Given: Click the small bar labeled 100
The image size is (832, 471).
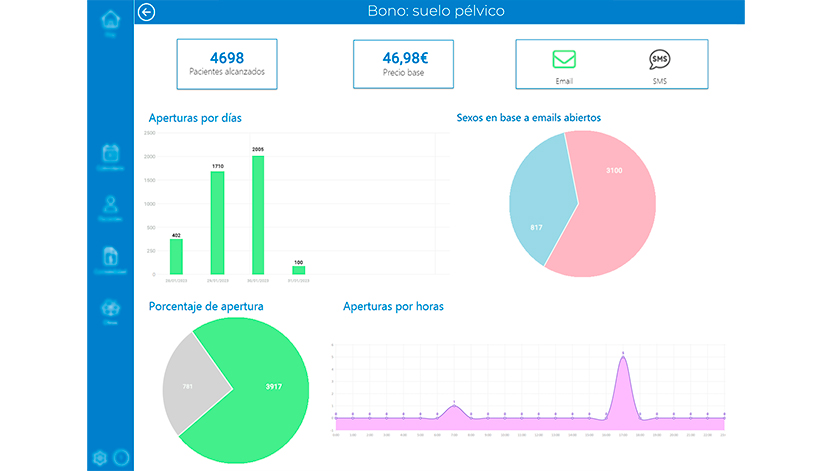Looking at the screenshot, I should click(x=299, y=269).
